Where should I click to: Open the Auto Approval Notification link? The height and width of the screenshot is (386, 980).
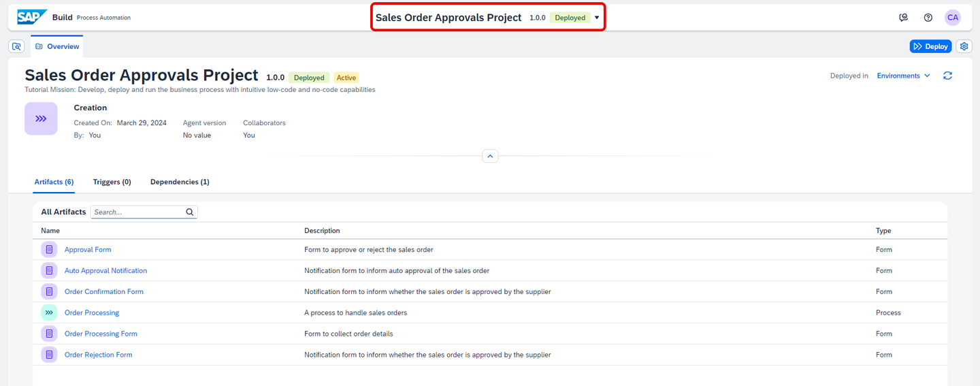105,271
